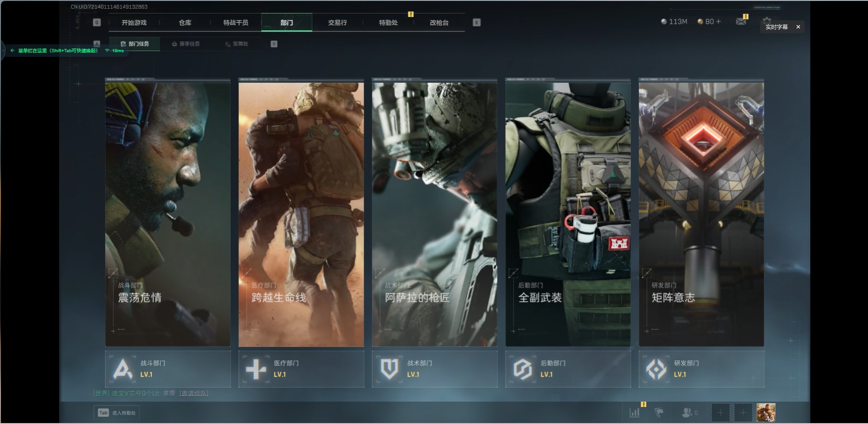Click the first empty squad slot plus

pyautogui.click(x=720, y=412)
